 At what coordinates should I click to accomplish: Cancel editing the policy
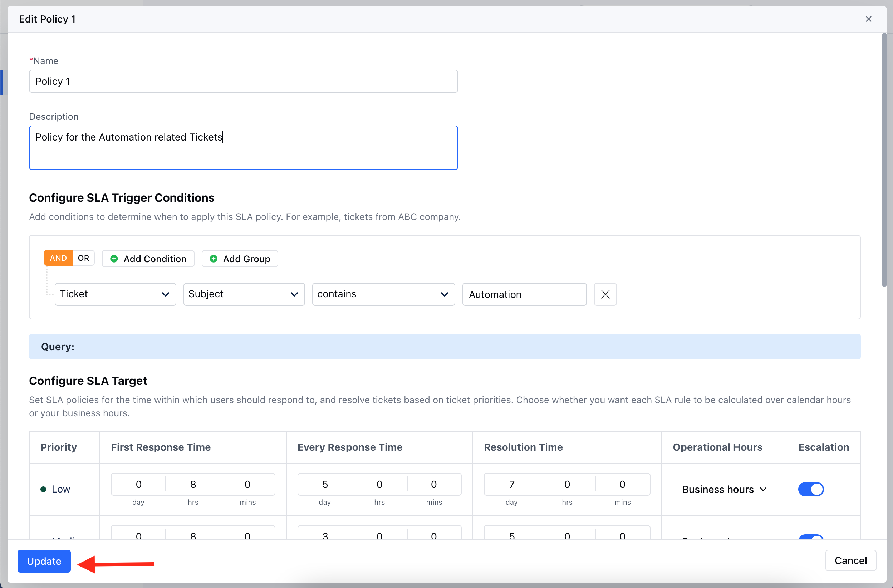coord(850,560)
